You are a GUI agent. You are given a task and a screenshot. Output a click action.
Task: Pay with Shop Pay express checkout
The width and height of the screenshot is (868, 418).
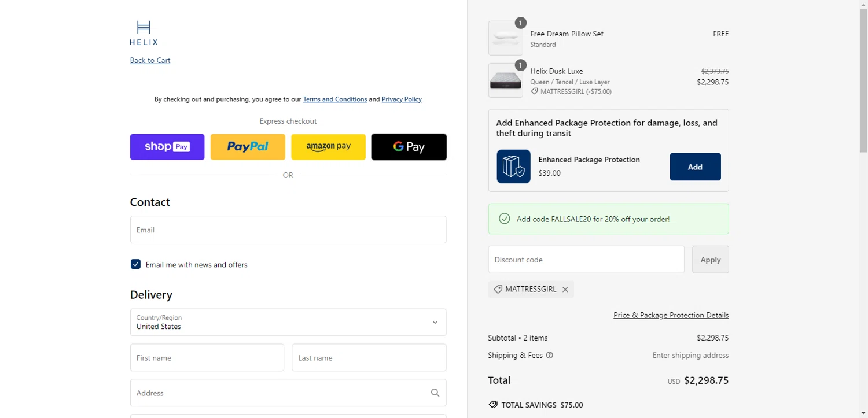tap(167, 147)
